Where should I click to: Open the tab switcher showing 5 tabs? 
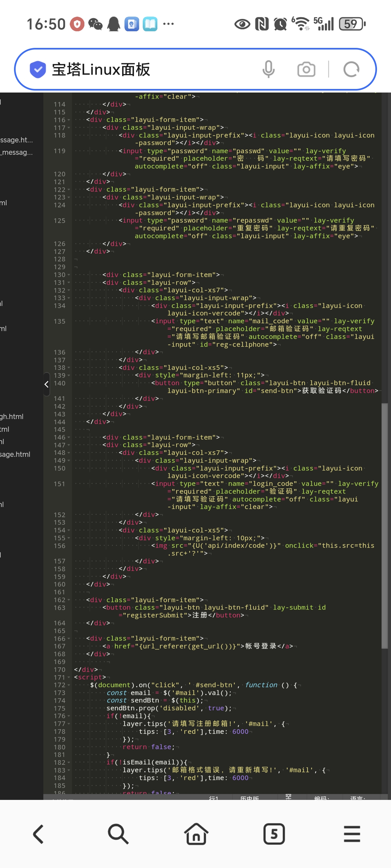pos(274,834)
